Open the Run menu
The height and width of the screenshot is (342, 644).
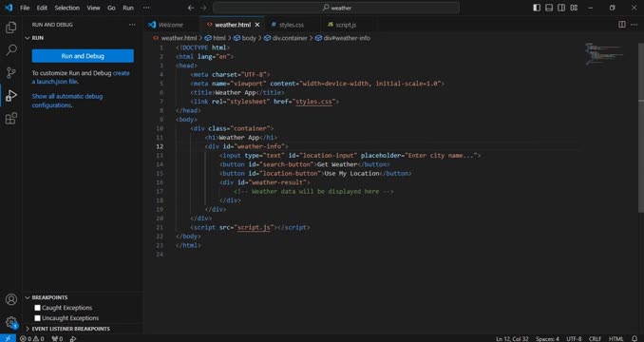pyautogui.click(x=128, y=8)
